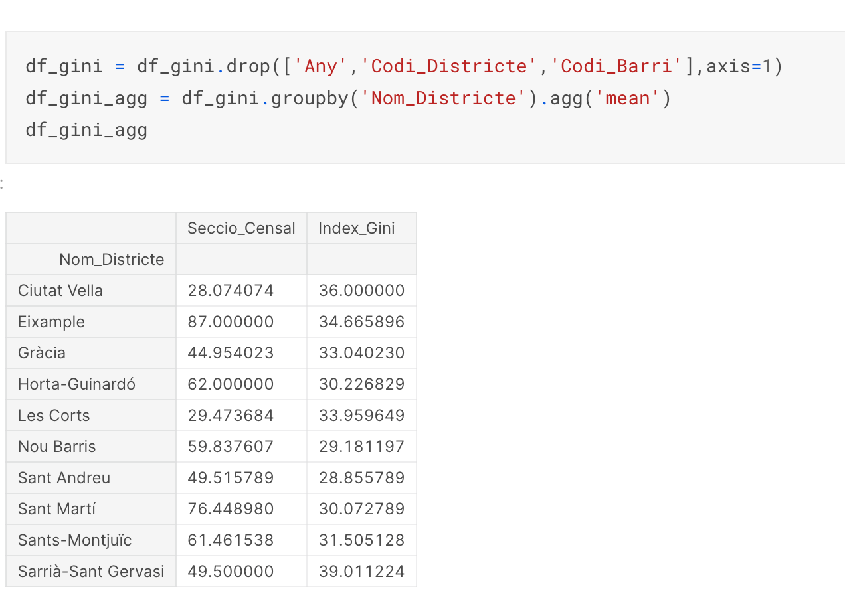Click the Sarrià-Sant Gervasi row label
The height and width of the screenshot is (616, 845).
pyautogui.click(x=91, y=572)
